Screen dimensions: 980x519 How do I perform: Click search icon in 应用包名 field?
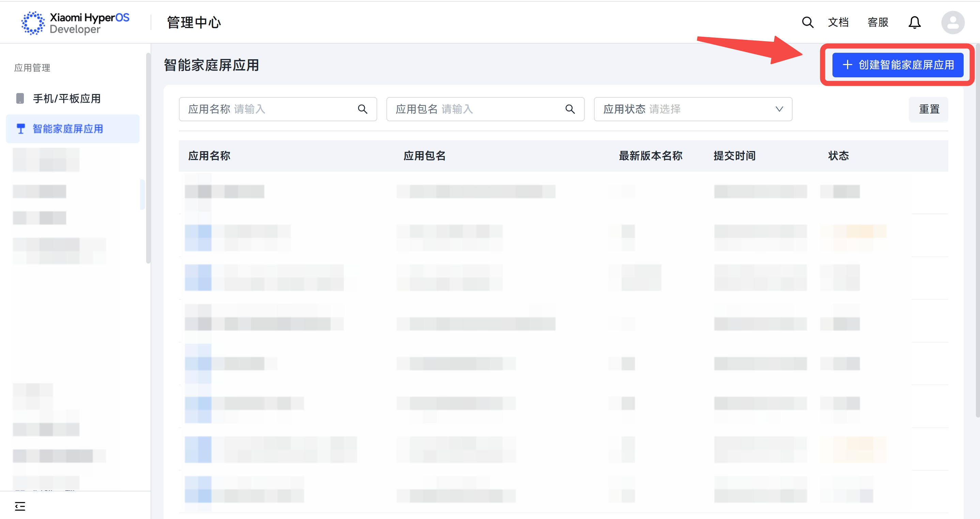[570, 109]
